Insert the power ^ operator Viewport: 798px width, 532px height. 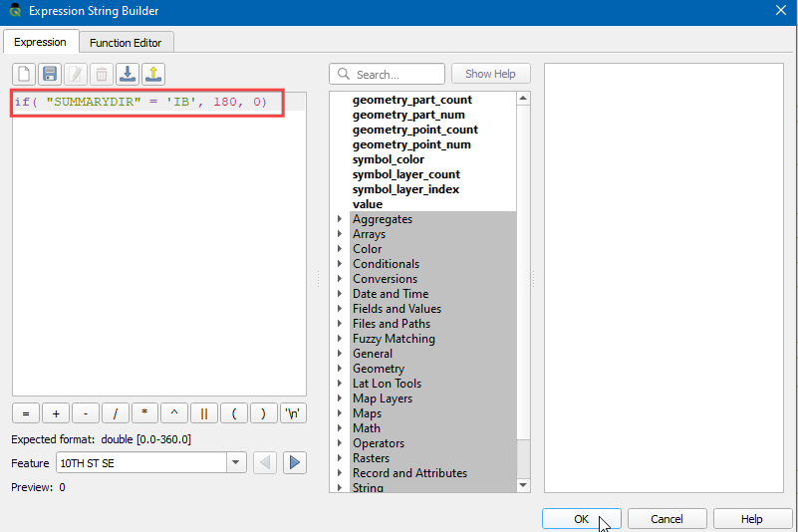pyautogui.click(x=174, y=413)
